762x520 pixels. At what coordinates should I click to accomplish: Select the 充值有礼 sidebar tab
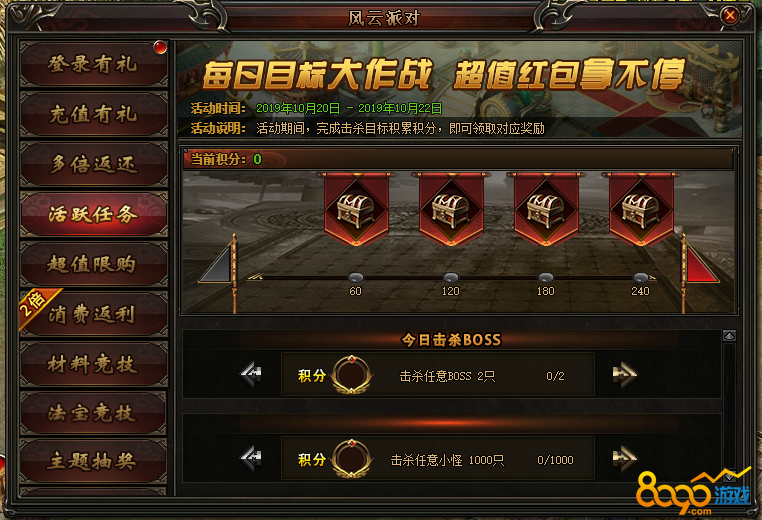[94, 115]
